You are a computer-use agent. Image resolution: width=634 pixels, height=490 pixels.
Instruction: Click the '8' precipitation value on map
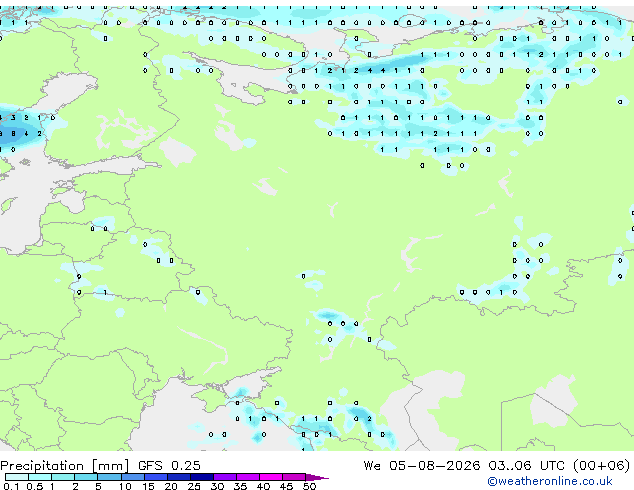(13, 133)
